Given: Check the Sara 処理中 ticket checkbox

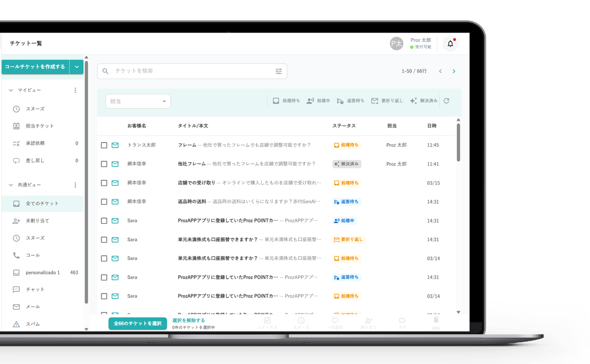Looking at the screenshot, I should (x=104, y=221).
